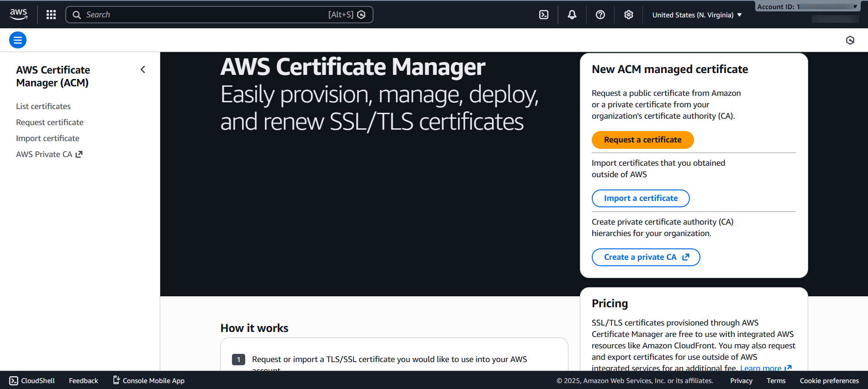Image resolution: width=868 pixels, height=389 pixels.
Task: Open the help question mark menu
Action: pyautogui.click(x=600, y=15)
